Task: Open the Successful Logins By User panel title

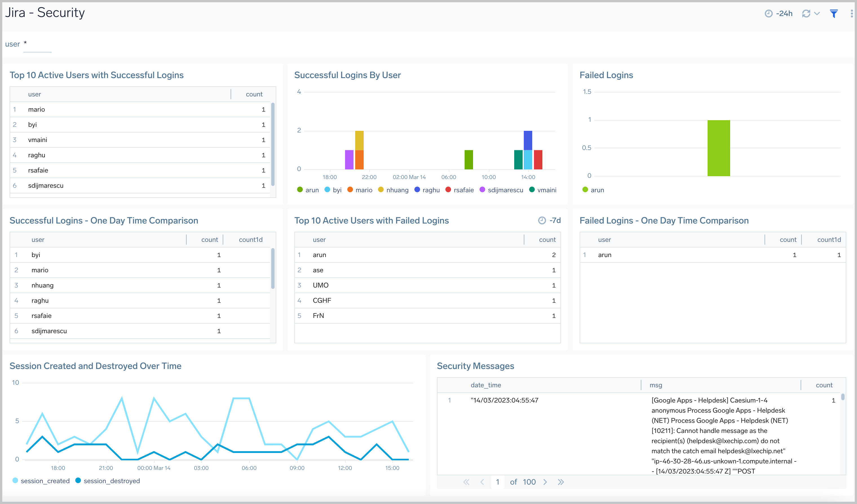Action: tap(347, 75)
